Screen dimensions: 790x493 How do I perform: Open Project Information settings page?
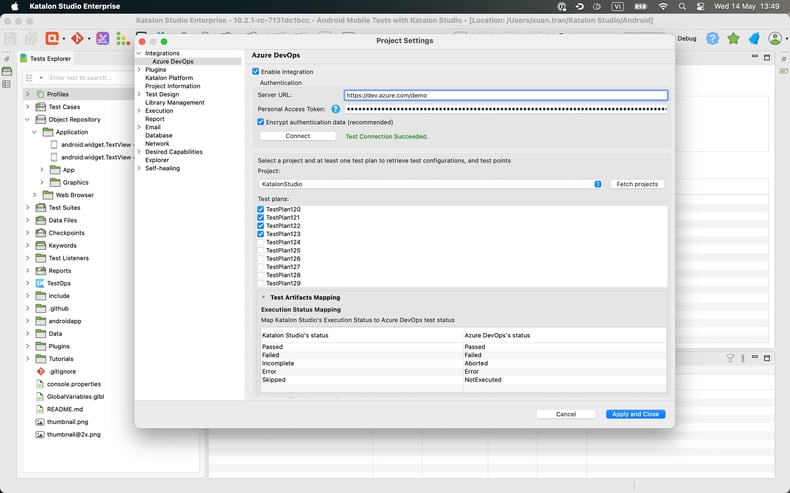pos(173,86)
